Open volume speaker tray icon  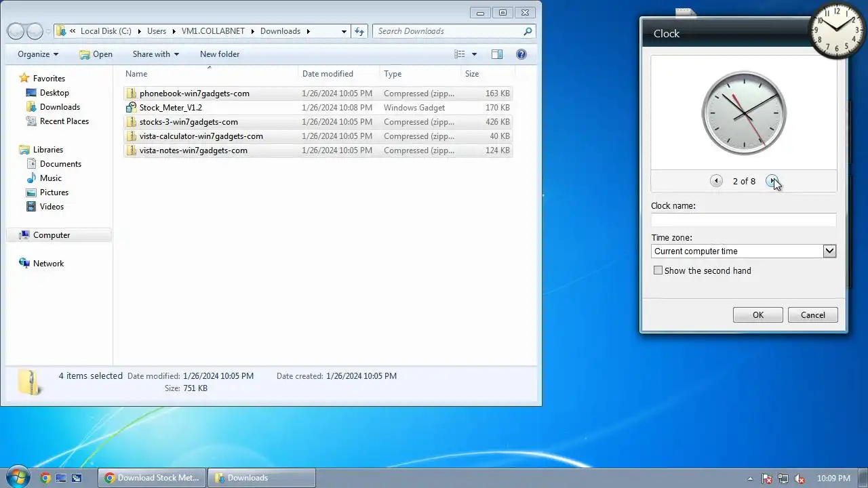800,478
